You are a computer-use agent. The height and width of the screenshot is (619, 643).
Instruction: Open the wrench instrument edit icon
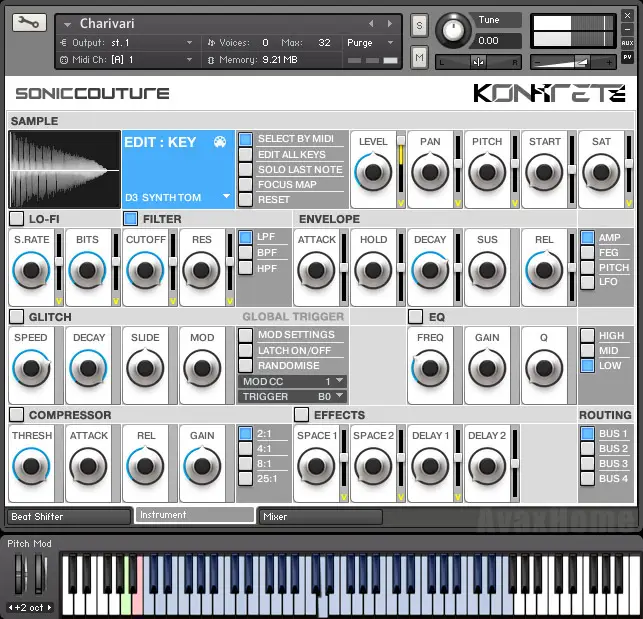[30, 23]
